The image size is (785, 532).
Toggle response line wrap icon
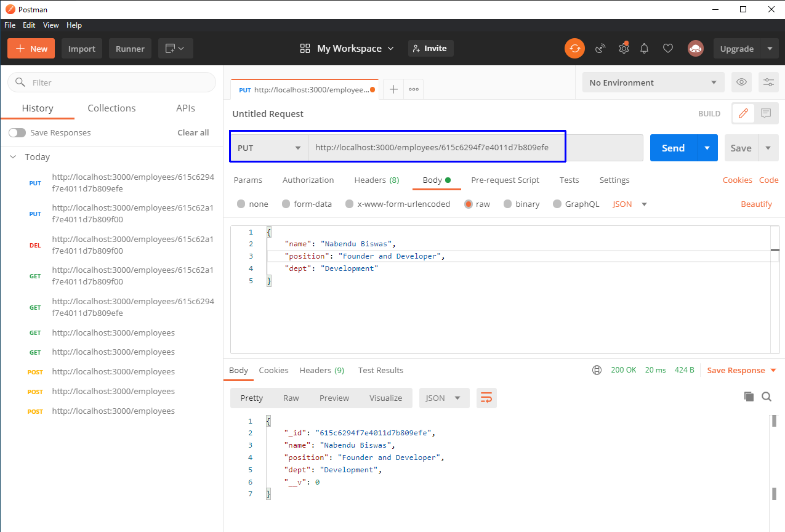coord(486,398)
